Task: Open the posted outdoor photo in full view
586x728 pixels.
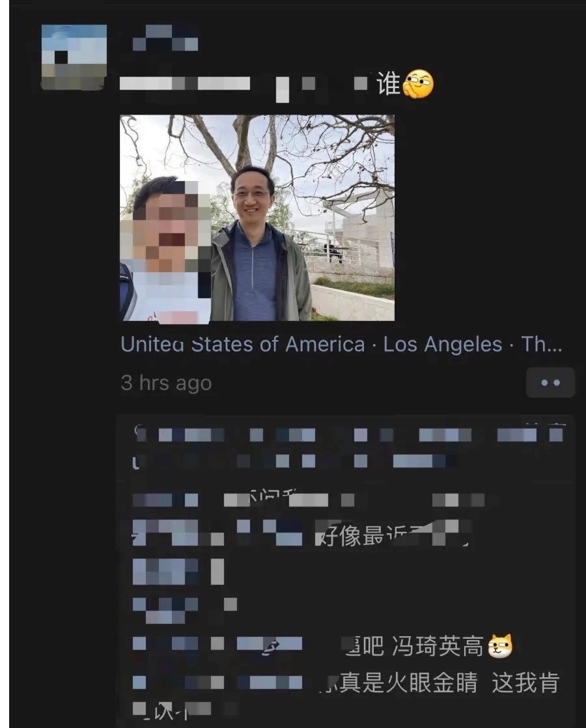Action: (x=257, y=217)
